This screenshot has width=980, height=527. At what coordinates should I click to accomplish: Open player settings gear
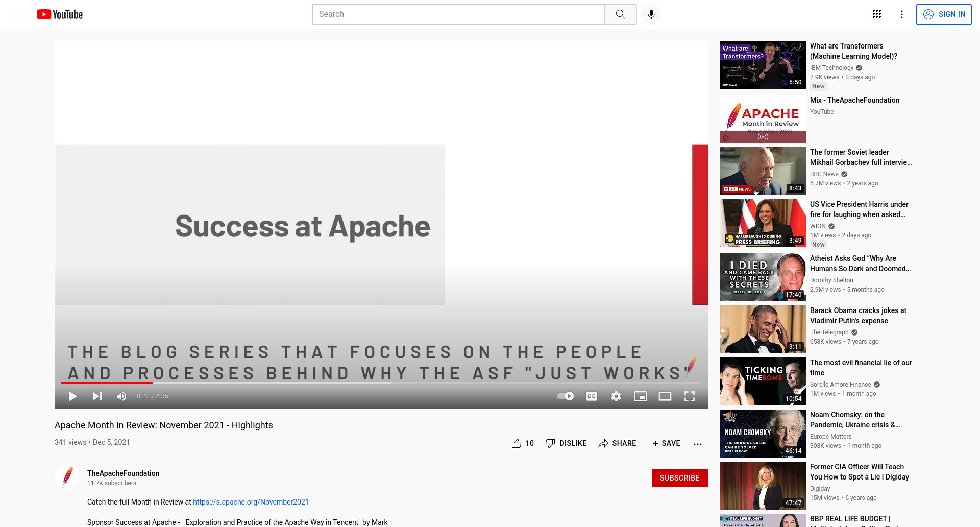pyautogui.click(x=616, y=396)
